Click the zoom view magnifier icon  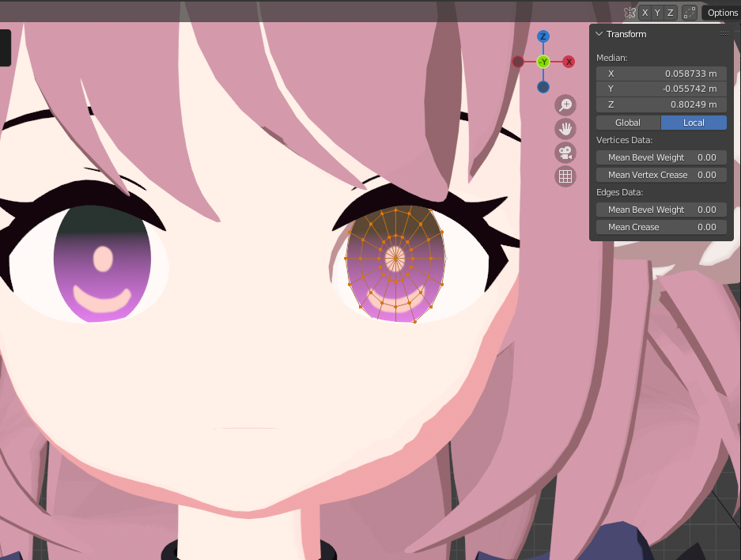click(x=565, y=104)
